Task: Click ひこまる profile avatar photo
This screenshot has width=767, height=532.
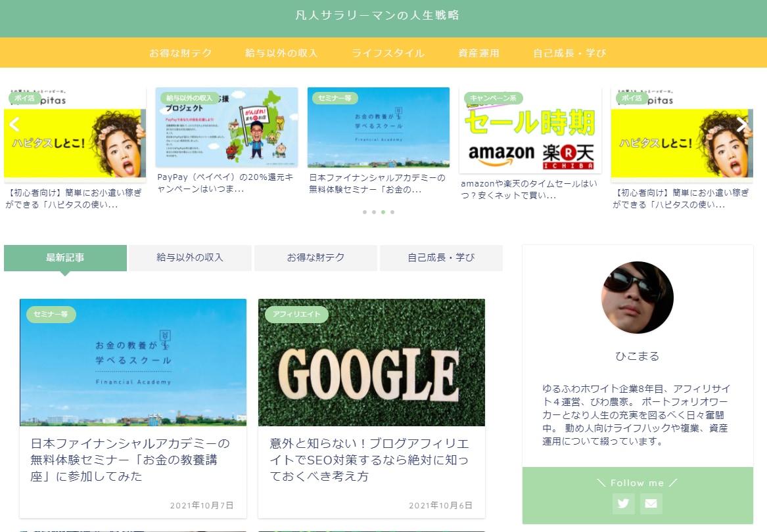Action: pyautogui.click(x=638, y=298)
